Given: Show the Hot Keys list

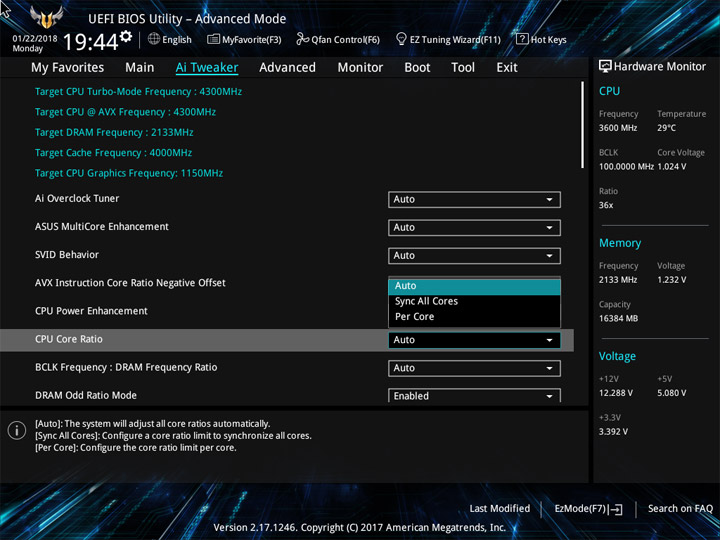Looking at the screenshot, I should pyautogui.click(x=541, y=39).
